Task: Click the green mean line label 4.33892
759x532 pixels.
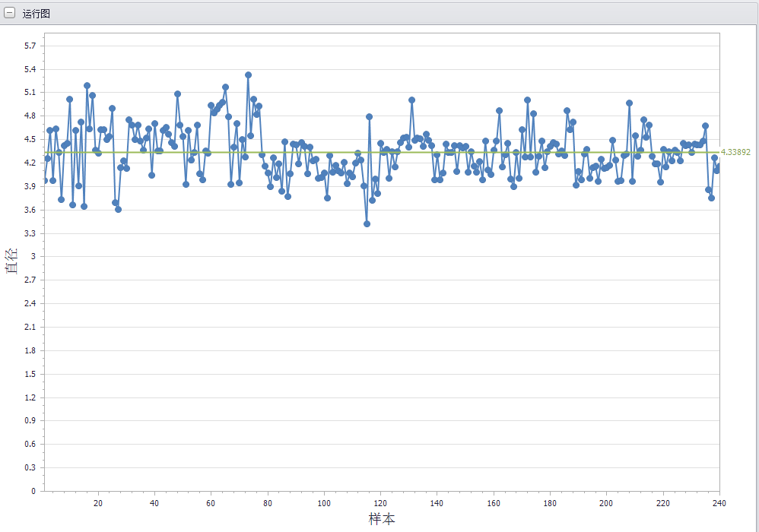Action: pyautogui.click(x=735, y=152)
